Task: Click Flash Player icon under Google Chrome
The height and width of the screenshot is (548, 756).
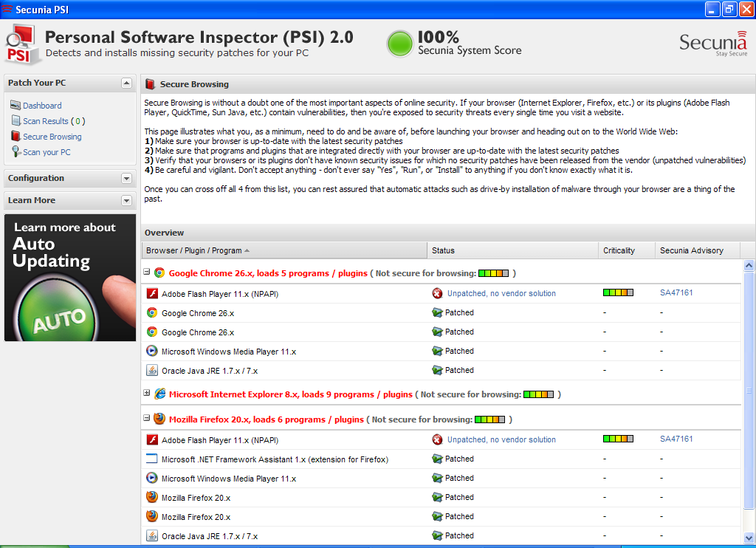Action: [152, 293]
